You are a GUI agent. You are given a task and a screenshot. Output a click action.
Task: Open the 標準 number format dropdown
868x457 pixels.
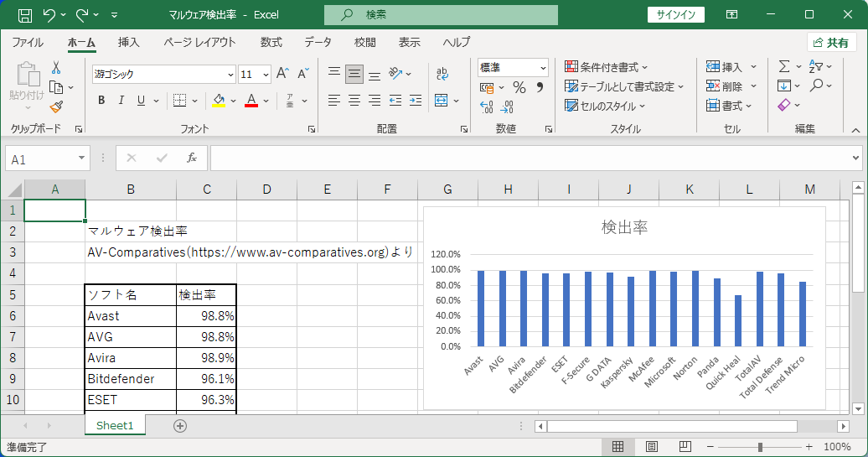point(543,68)
